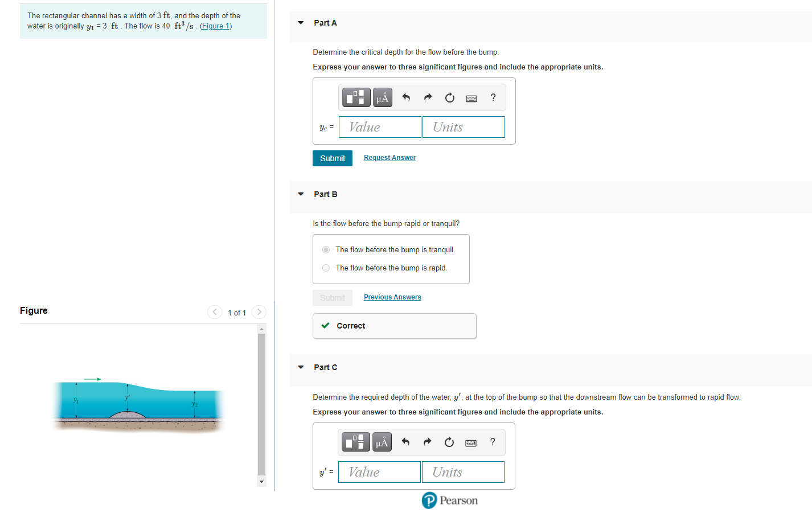
Task: Redo in Part A answer toolbar
Action: 428,97
